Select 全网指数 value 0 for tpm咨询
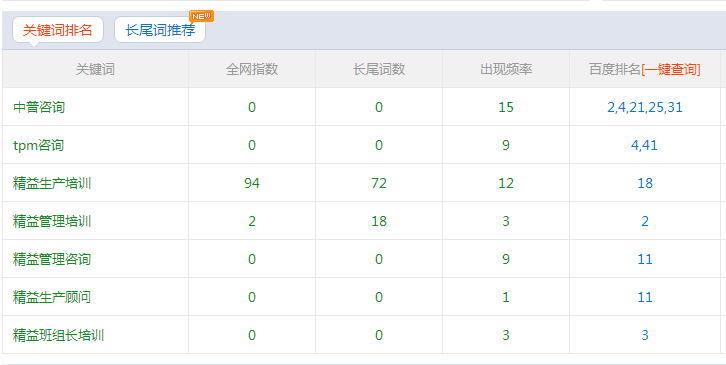 pos(252,145)
